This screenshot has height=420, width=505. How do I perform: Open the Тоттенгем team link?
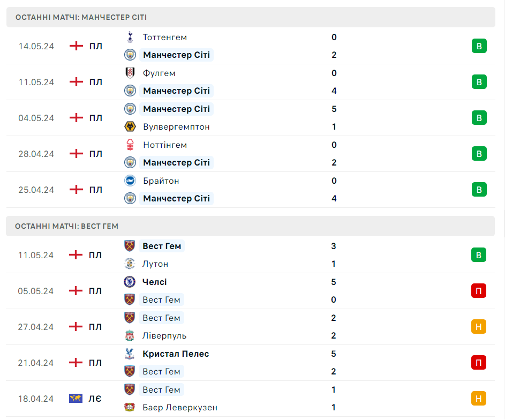[x=165, y=37]
